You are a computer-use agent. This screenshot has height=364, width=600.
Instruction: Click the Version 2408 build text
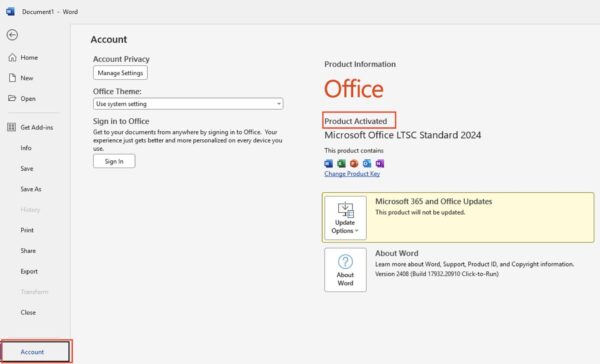pyautogui.click(x=437, y=274)
